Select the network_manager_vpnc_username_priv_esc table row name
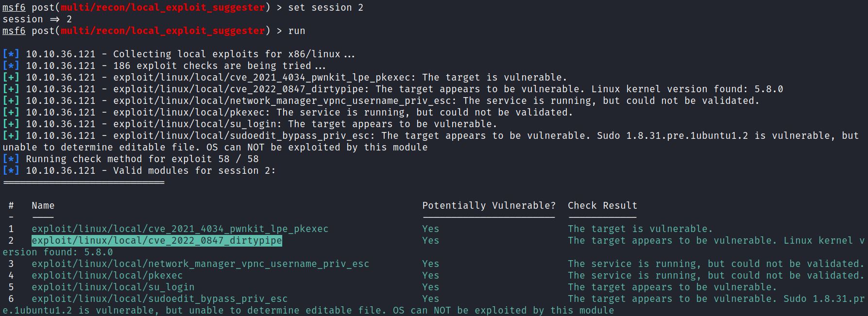The image size is (868, 316). [x=200, y=264]
